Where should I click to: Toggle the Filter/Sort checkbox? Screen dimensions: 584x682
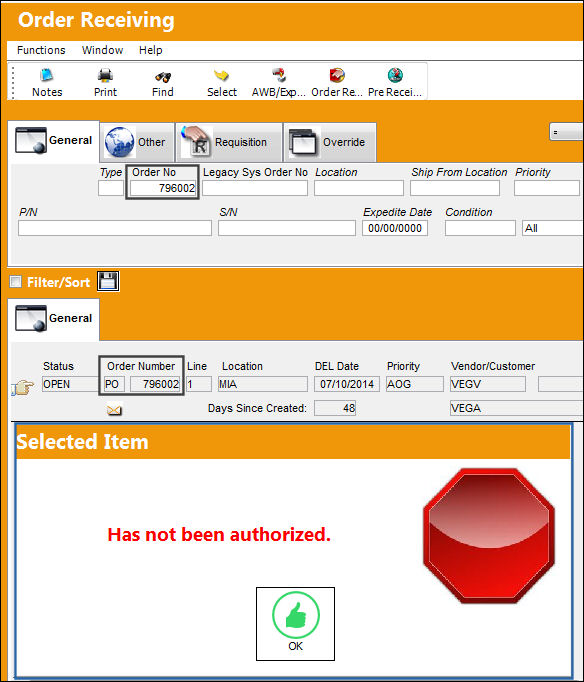coord(16,282)
